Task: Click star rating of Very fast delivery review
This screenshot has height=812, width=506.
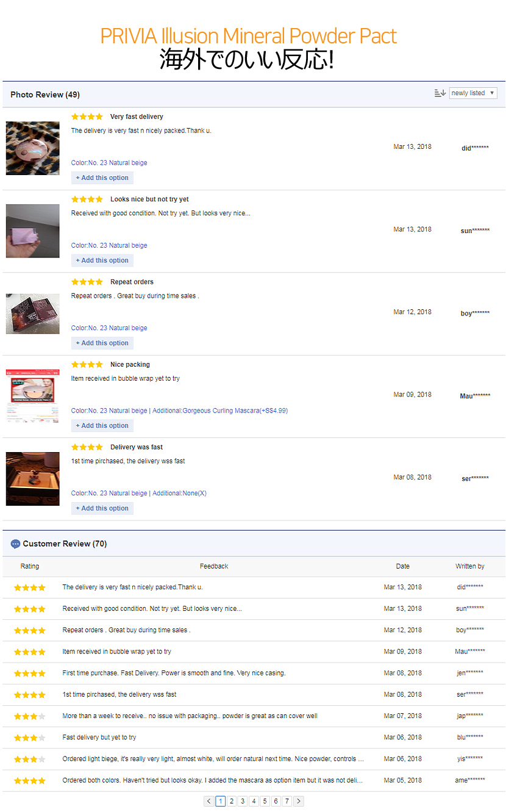Action: tap(87, 117)
